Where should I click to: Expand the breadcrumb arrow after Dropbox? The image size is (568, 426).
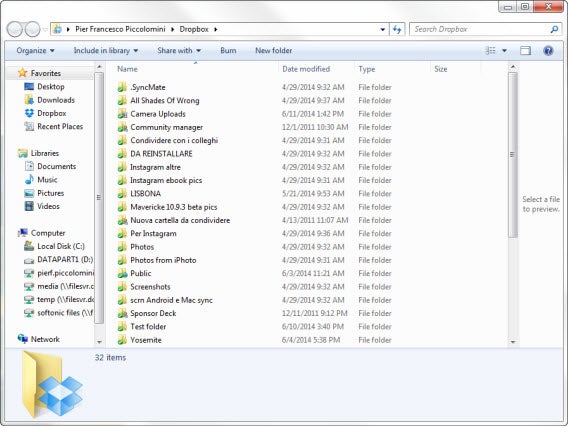coord(216,29)
